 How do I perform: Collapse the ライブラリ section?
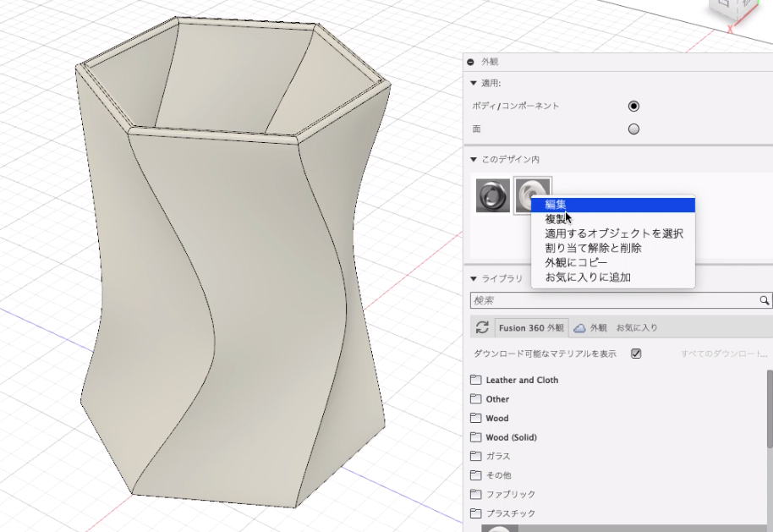click(x=474, y=278)
